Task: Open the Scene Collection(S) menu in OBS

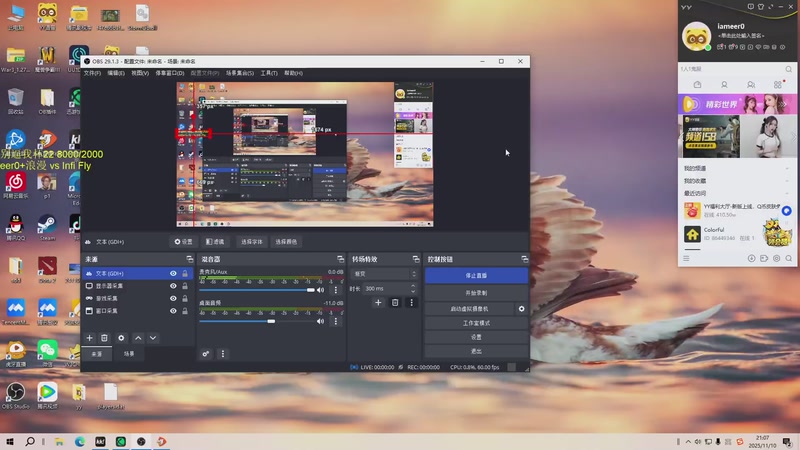Action: click(240, 73)
